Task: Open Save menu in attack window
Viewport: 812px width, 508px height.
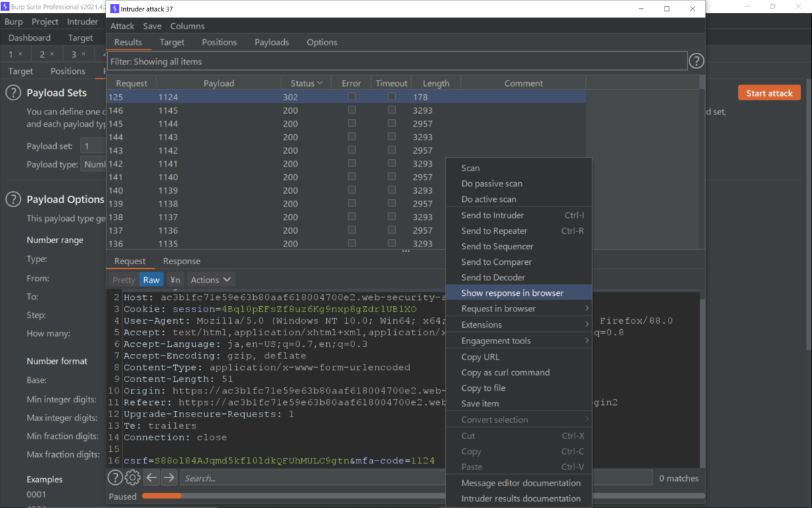Action: pyautogui.click(x=152, y=26)
